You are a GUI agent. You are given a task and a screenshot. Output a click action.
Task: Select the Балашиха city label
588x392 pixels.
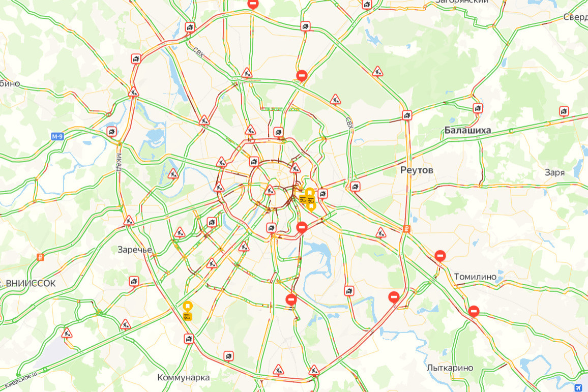(467, 131)
